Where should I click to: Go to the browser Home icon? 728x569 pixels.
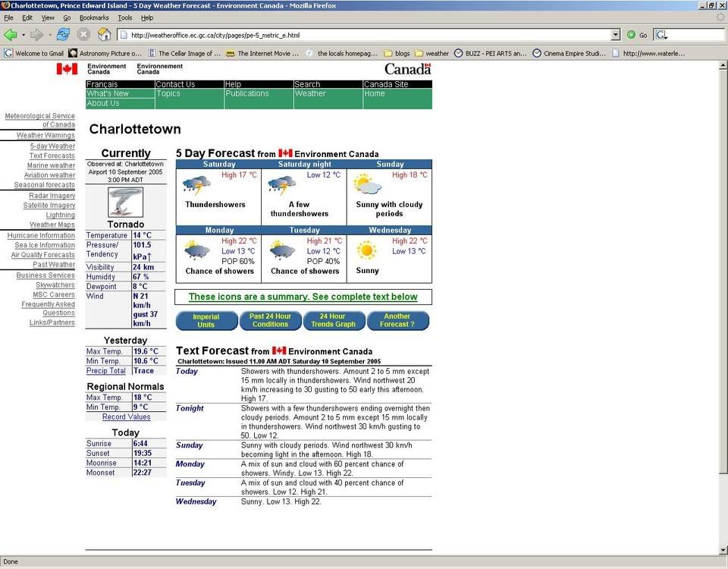(x=104, y=34)
